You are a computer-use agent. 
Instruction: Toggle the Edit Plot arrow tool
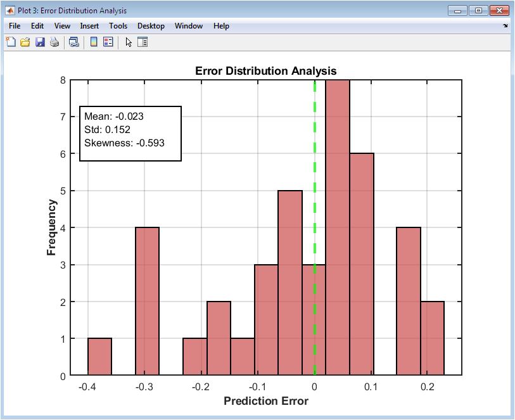tap(129, 42)
